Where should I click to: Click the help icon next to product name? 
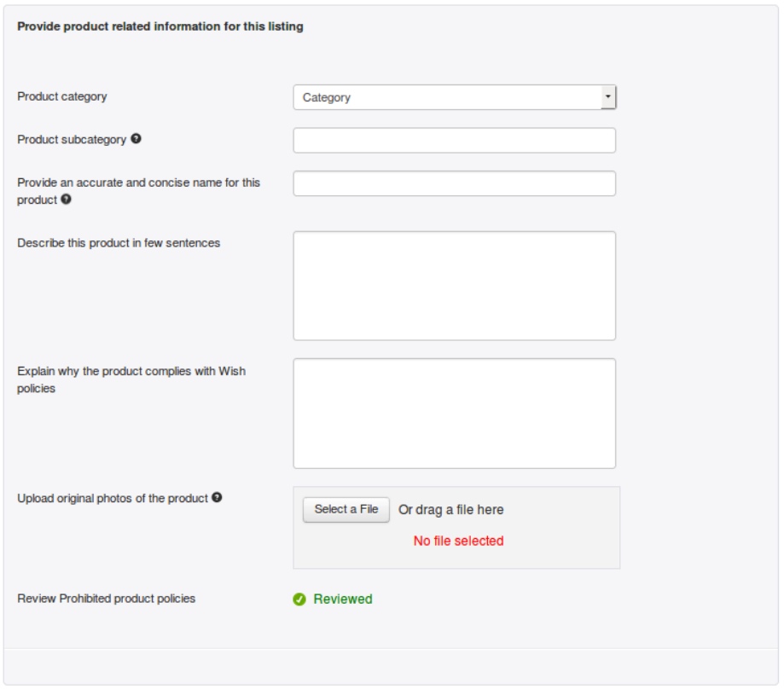(65, 198)
